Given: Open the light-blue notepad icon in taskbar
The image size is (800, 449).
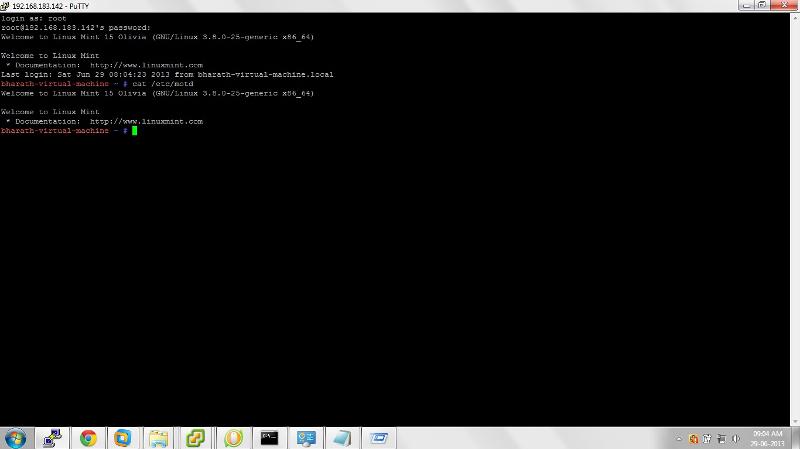Looking at the screenshot, I should tap(342, 438).
